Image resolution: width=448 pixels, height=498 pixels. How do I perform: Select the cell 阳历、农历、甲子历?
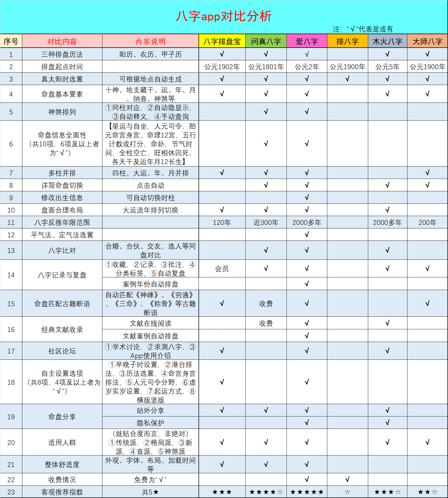(x=150, y=54)
